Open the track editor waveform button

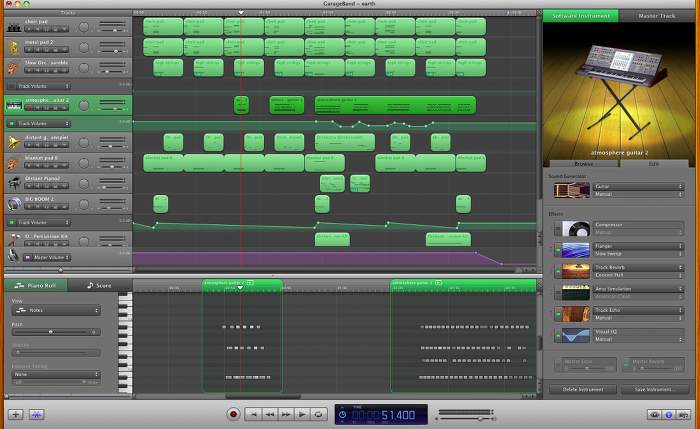coord(37,414)
